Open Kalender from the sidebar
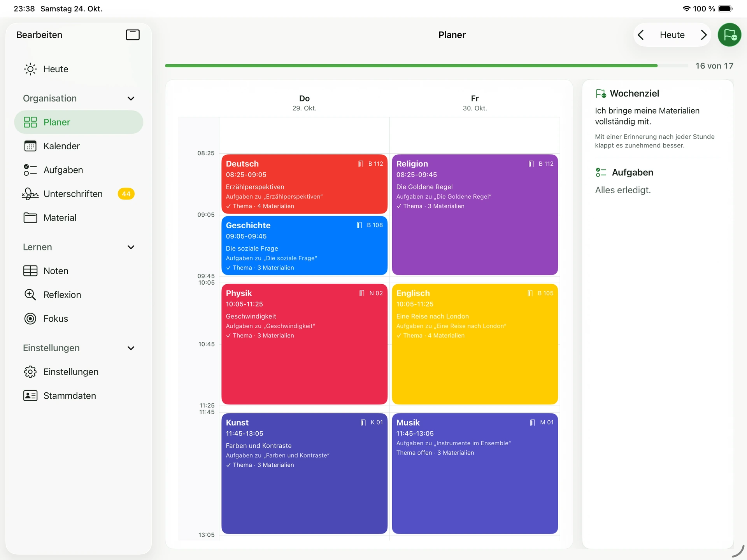Image resolution: width=747 pixels, height=560 pixels. (79, 146)
